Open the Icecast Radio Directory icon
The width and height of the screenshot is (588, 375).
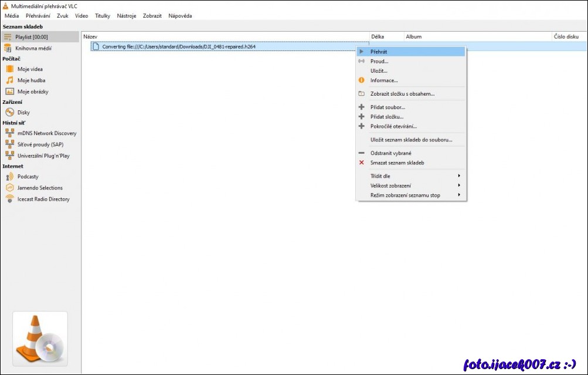pos(9,200)
